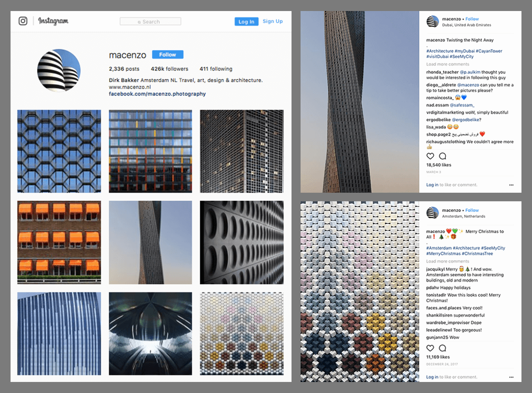Click comment bubble icon on Amsterdam post
Viewport: 532px width, 393px height.
pos(442,348)
